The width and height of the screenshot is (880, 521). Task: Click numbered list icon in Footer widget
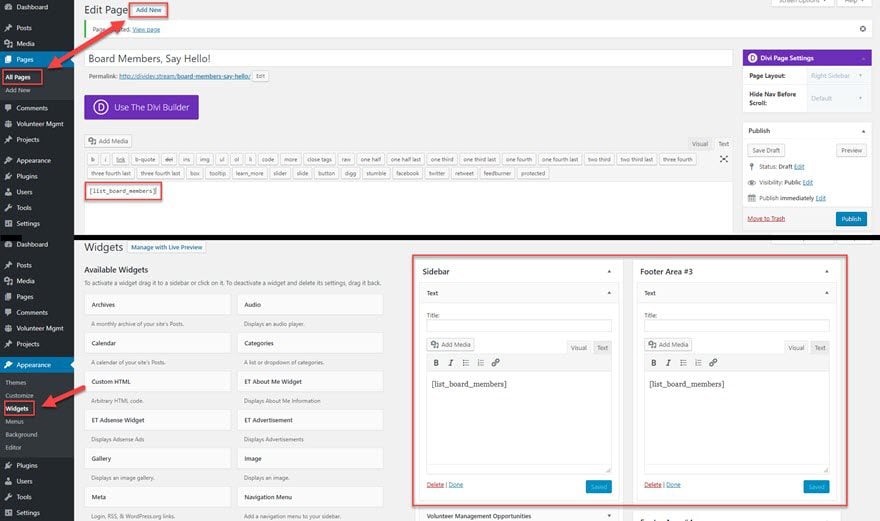[x=698, y=363]
